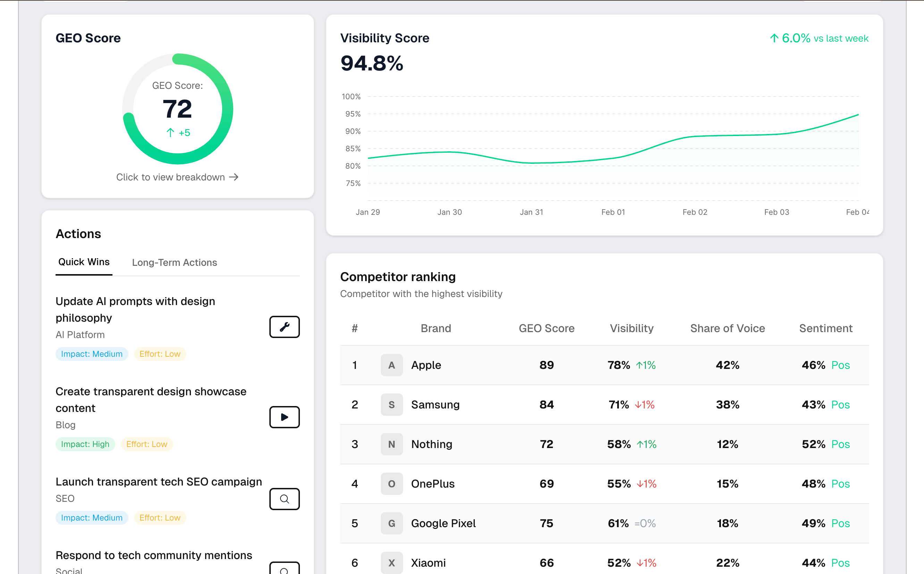The image size is (924, 574).
Task: Click the play icon for design showcase content
Action: click(x=284, y=417)
